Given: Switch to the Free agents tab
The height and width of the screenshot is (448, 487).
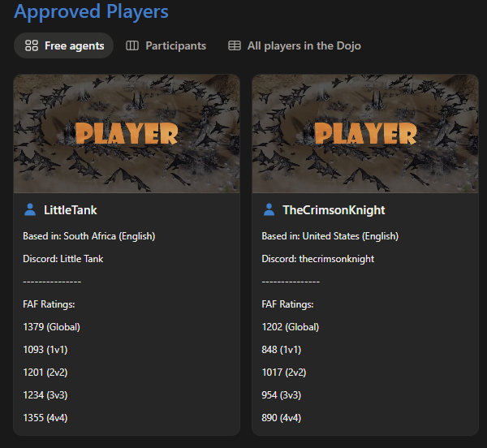Looking at the screenshot, I should pyautogui.click(x=63, y=45).
